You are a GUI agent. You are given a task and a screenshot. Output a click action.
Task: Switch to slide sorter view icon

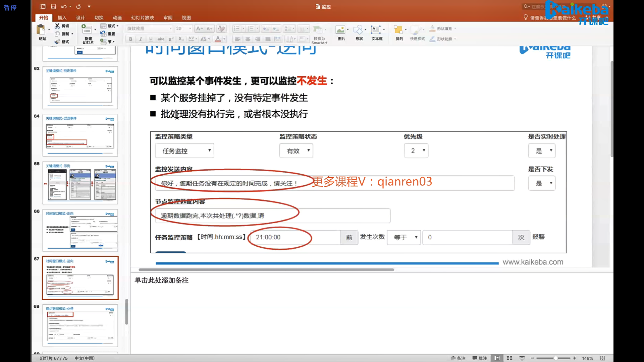[509, 358]
